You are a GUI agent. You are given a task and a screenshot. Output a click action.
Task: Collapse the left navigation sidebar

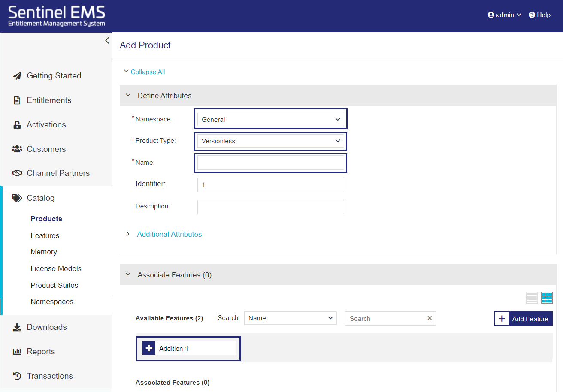107,40
